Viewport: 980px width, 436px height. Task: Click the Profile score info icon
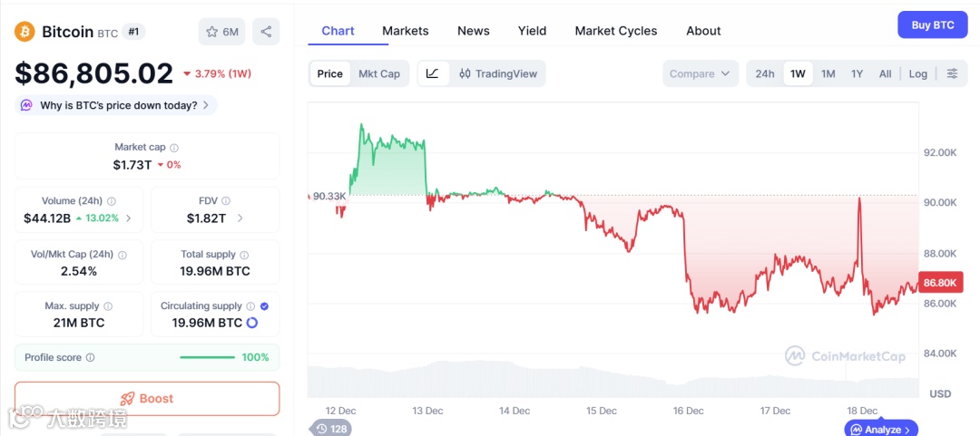pos(90,358)
